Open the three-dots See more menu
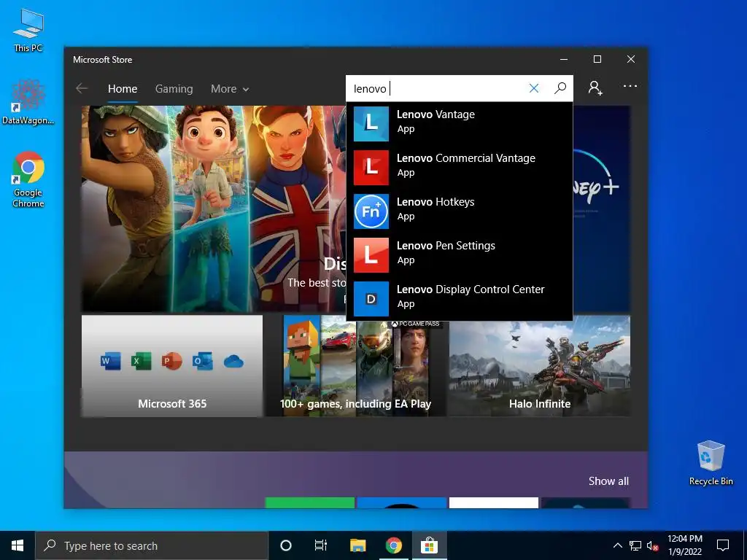Screen dimensions: 747x560 (630, 86)
